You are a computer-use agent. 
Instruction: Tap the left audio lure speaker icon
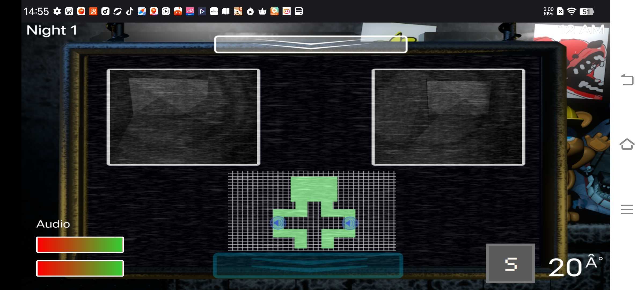278,223
